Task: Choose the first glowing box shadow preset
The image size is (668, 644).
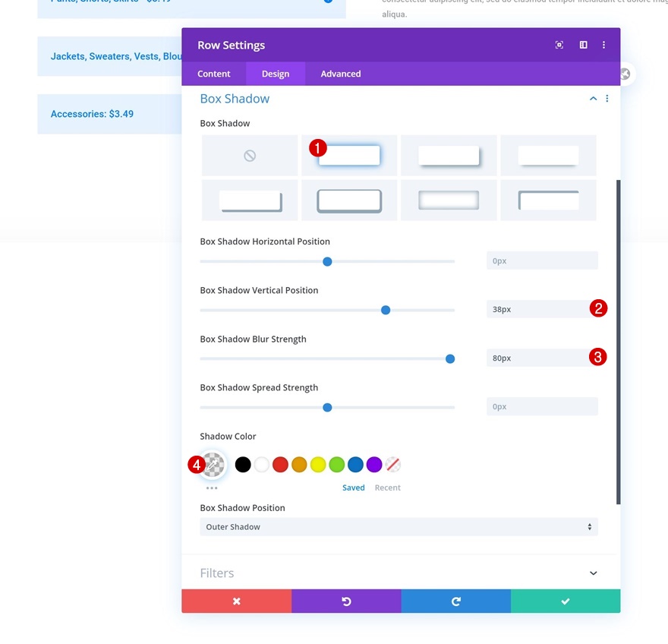Action: pos(349,156)
